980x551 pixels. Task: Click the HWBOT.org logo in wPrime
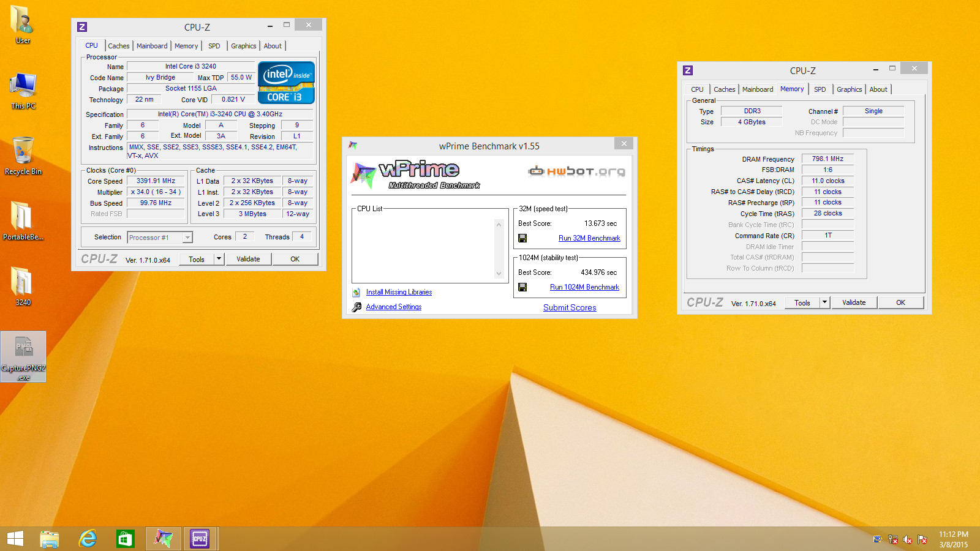577,171
